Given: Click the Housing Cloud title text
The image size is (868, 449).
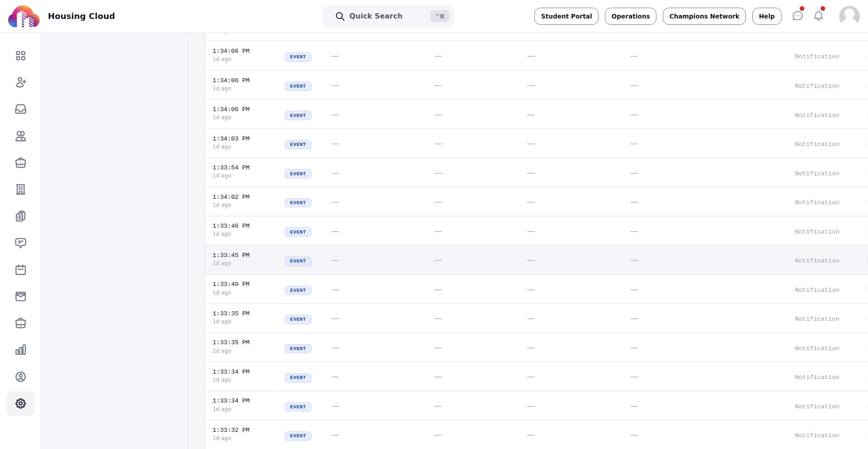Looking at the screenshot, I should pos(81,16).
